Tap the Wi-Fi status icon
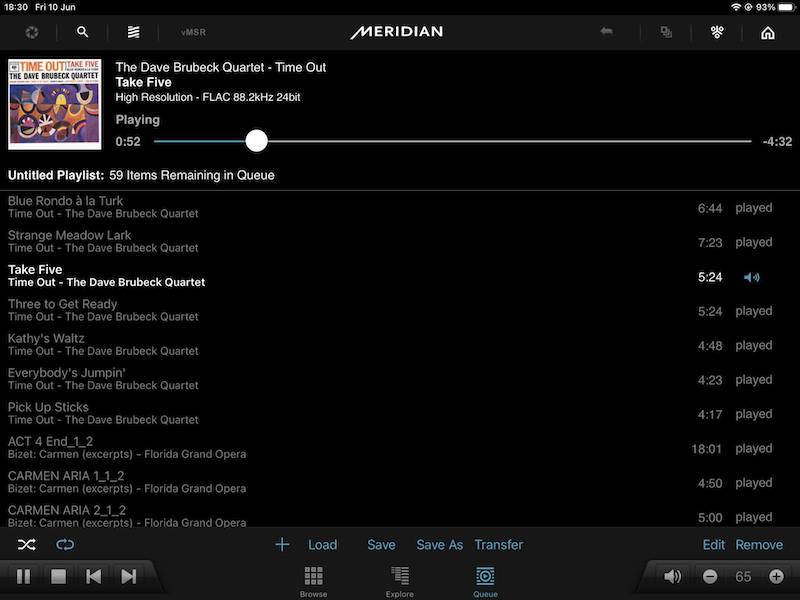Viewport: 800px width, 600px height. point(736,7)
